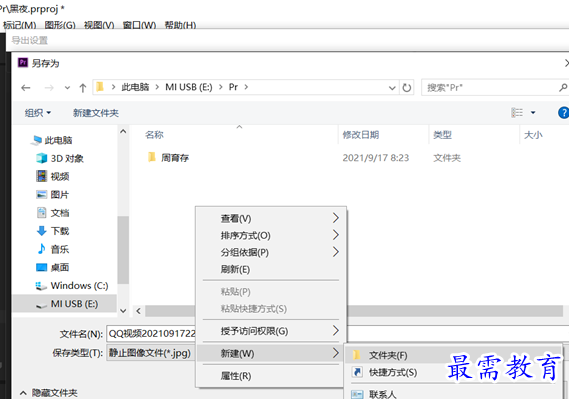Screen dimensions: 569x399
Task: Open 新建(W) context submenu
Action: (x=271, y=353)
